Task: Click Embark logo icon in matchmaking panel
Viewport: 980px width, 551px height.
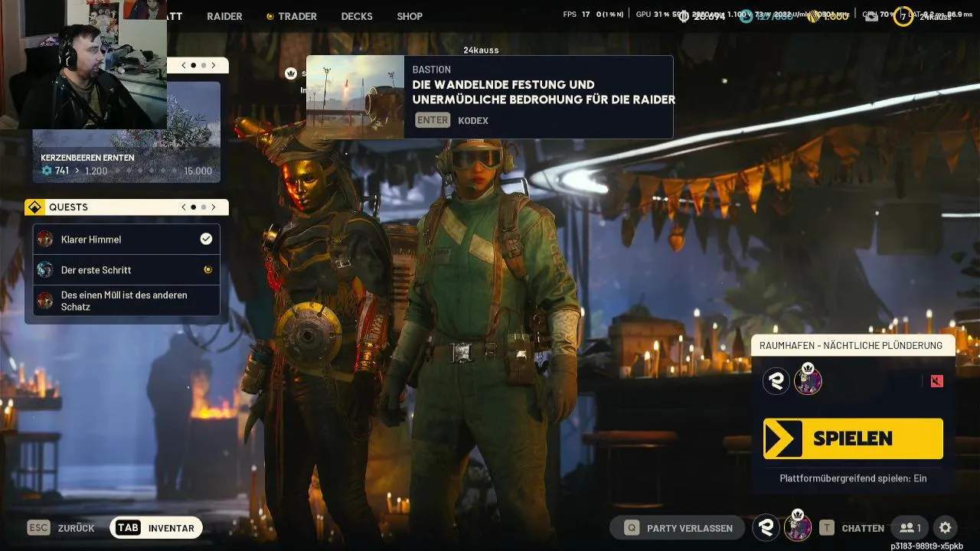Action: pyautogui.click(x=776, y=380)
